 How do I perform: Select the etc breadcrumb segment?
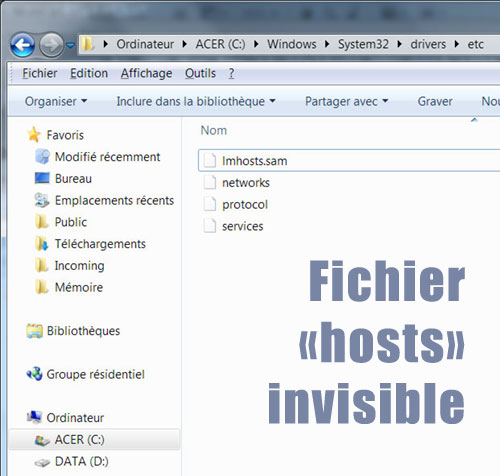[475, 44]
